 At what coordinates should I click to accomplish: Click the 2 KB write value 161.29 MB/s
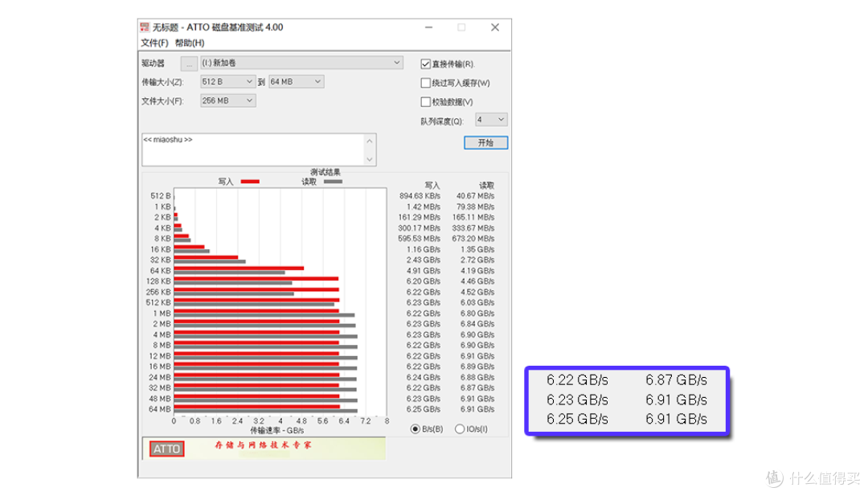tap(419, 218)
